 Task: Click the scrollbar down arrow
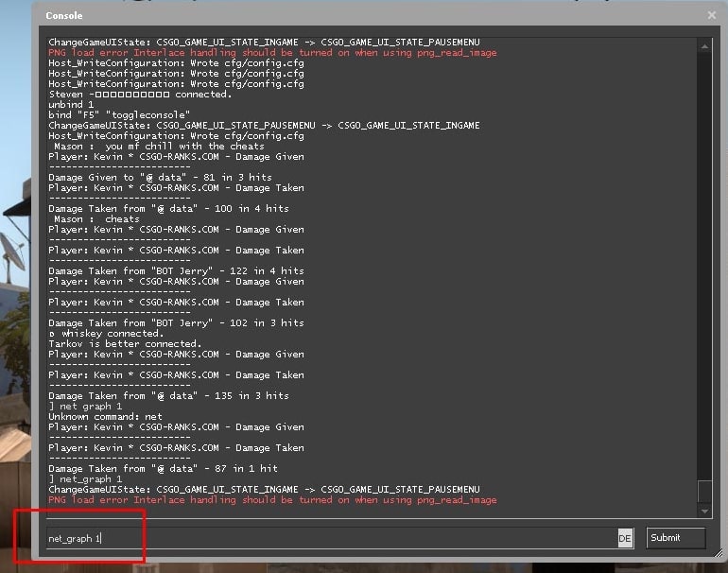coord(704,512)
